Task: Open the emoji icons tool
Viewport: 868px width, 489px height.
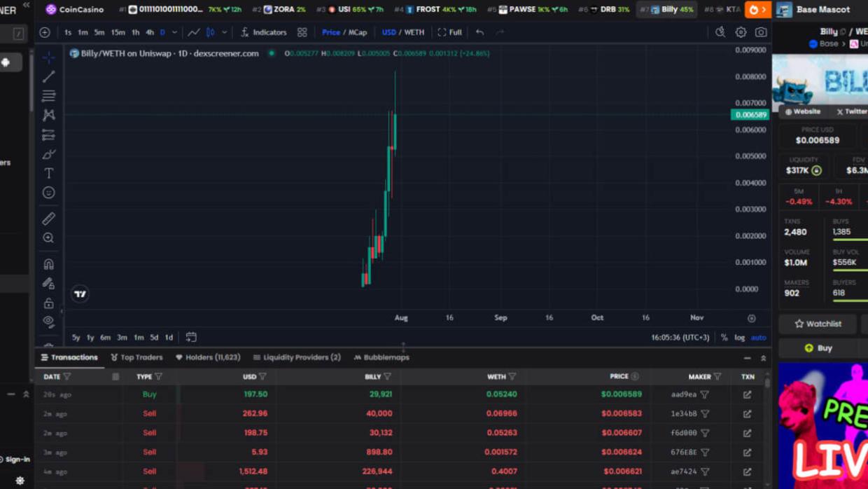Action: 48,193
